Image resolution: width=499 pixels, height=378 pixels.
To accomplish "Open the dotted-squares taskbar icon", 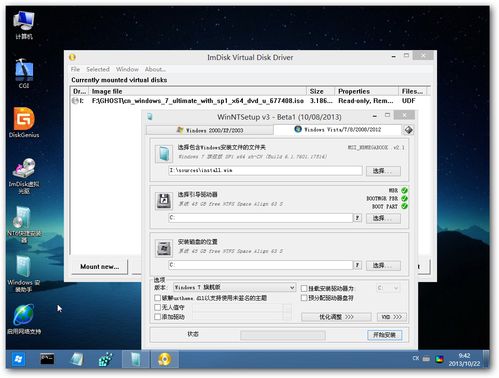I will (105, 359).
